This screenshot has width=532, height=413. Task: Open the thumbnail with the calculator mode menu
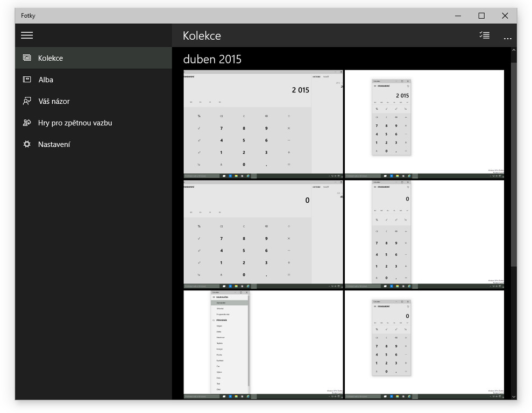tap(263, 345)
